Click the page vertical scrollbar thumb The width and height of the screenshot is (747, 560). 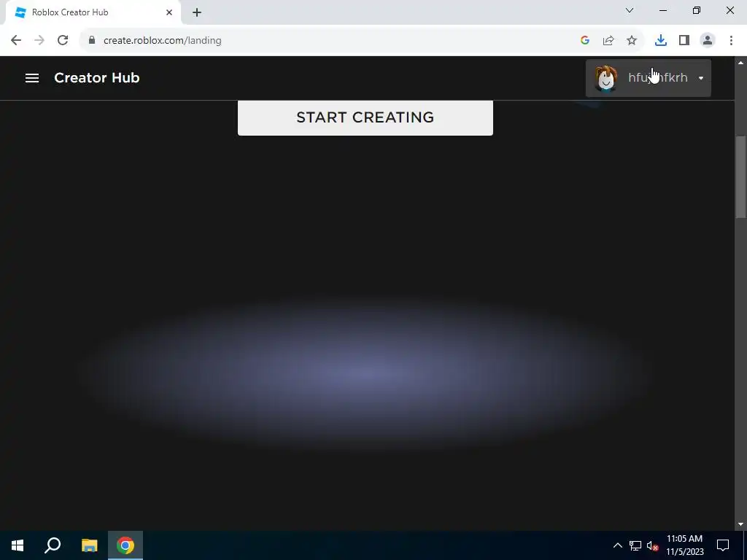pos(741,176)
